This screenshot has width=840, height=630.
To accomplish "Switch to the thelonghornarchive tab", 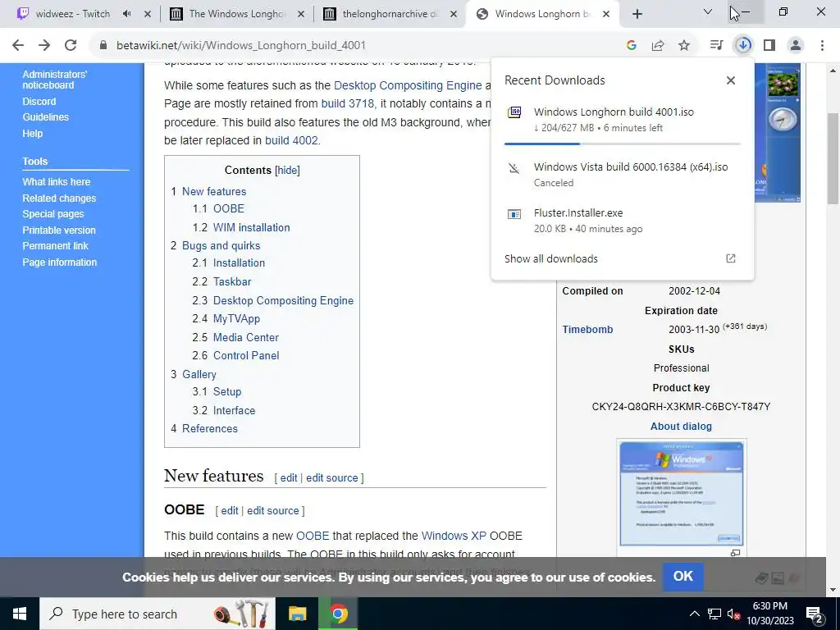I will pyautogui.click(x=390, y=14).
